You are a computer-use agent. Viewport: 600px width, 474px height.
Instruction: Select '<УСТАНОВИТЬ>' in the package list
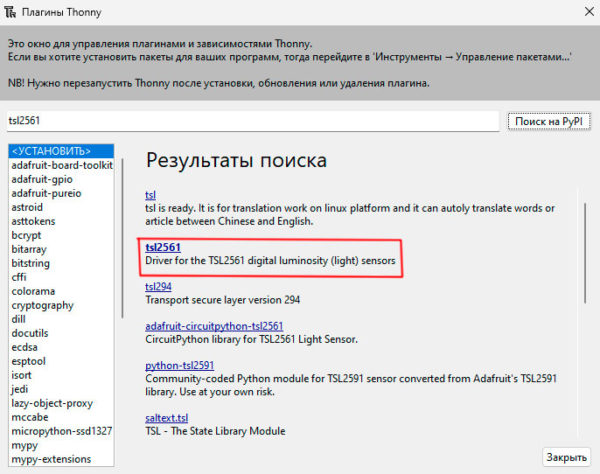point(50,151)
